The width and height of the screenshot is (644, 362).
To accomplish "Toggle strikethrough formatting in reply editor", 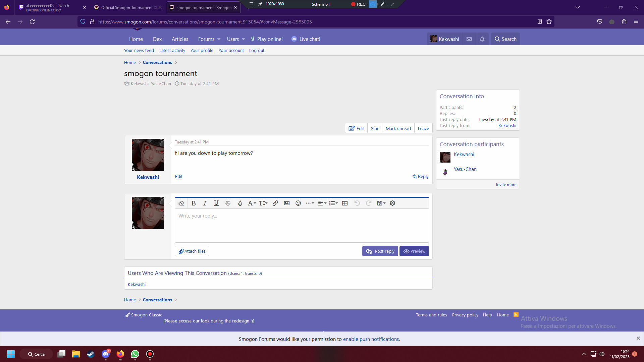I will point(228,203).
